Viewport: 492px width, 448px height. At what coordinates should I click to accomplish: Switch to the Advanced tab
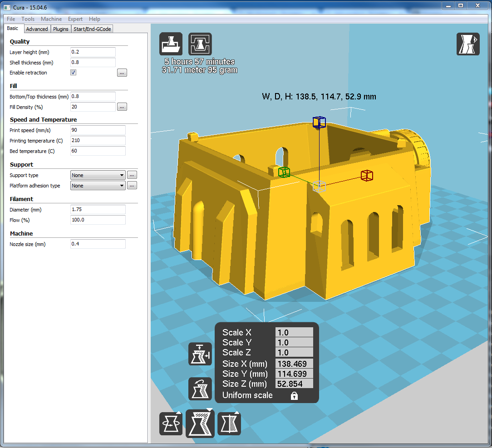[x=37, y=29]
